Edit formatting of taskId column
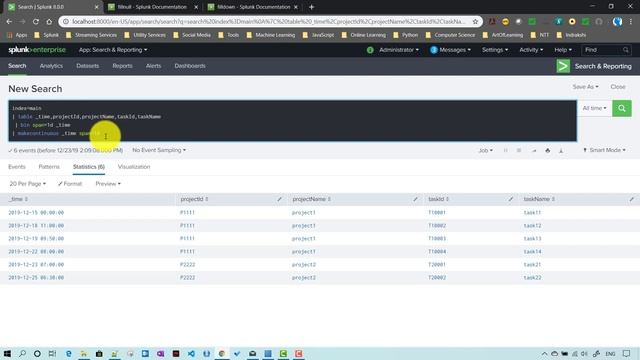 511,199
